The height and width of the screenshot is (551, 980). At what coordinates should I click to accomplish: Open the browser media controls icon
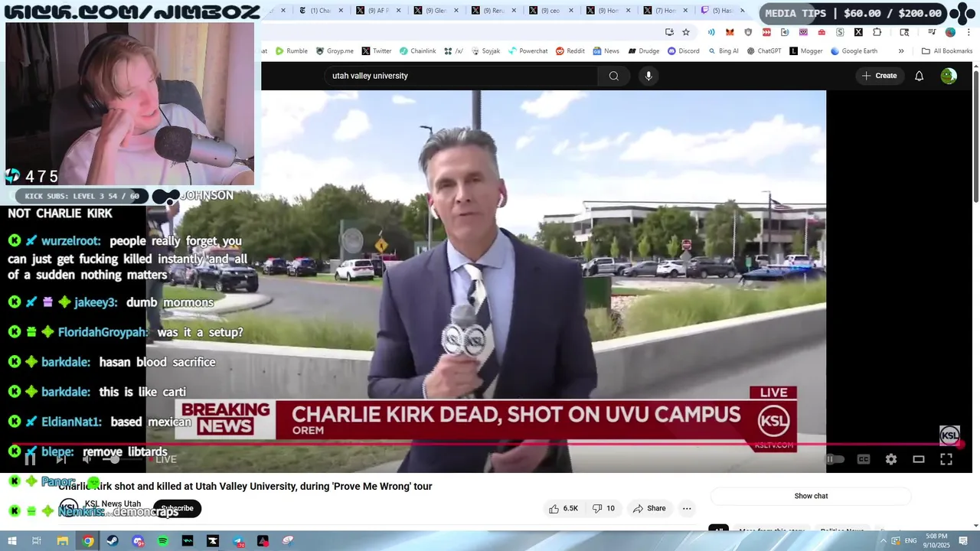(932, 32)
